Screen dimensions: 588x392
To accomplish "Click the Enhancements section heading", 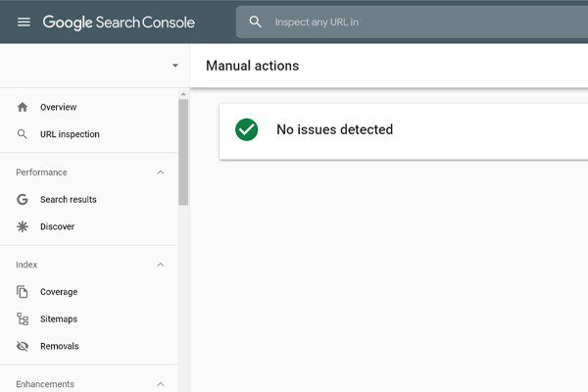I will (x=45, y=384).
